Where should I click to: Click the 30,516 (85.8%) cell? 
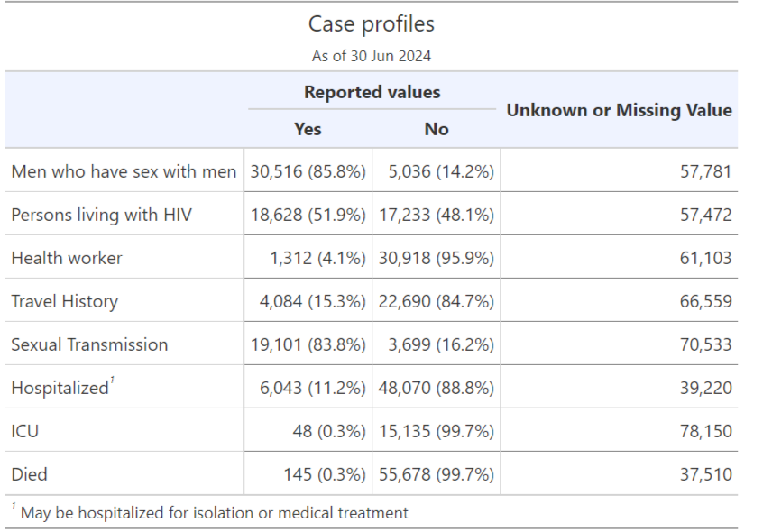pos(308,171)
